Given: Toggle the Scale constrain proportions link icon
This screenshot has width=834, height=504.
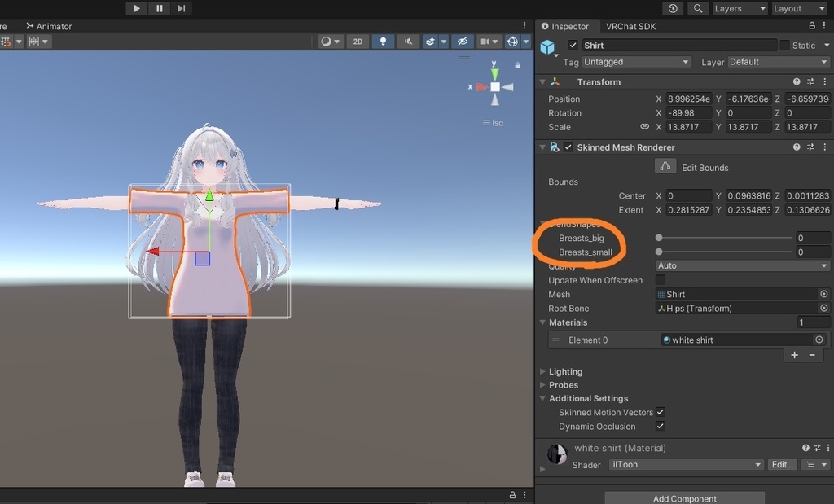Looking at the screenshot, I should click(645, 126).
